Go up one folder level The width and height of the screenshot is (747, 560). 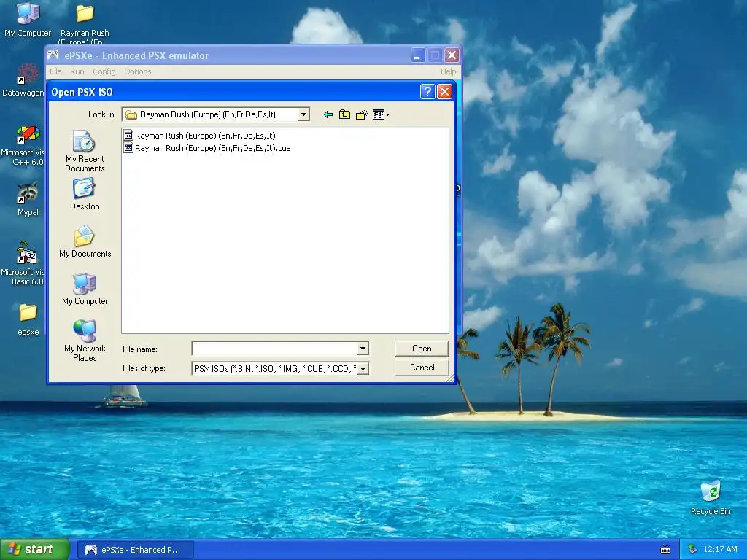click(344, 114)
